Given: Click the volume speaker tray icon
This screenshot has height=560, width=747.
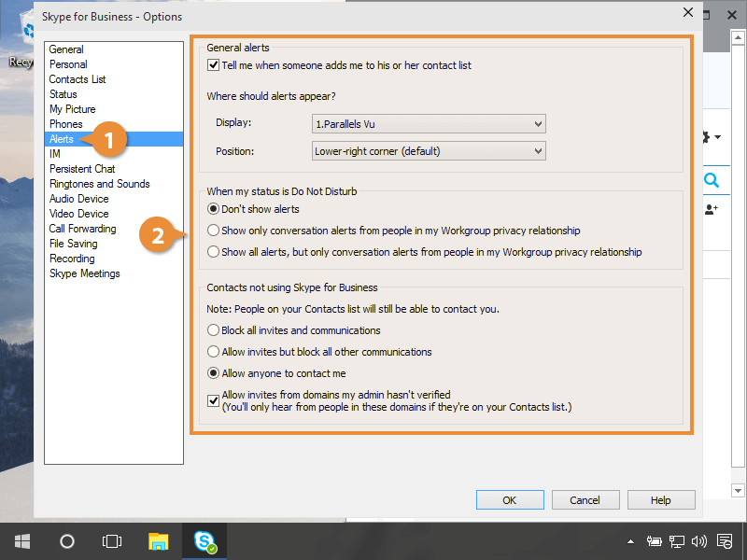Looking at the screenshot, I should (x=699, y=540).
